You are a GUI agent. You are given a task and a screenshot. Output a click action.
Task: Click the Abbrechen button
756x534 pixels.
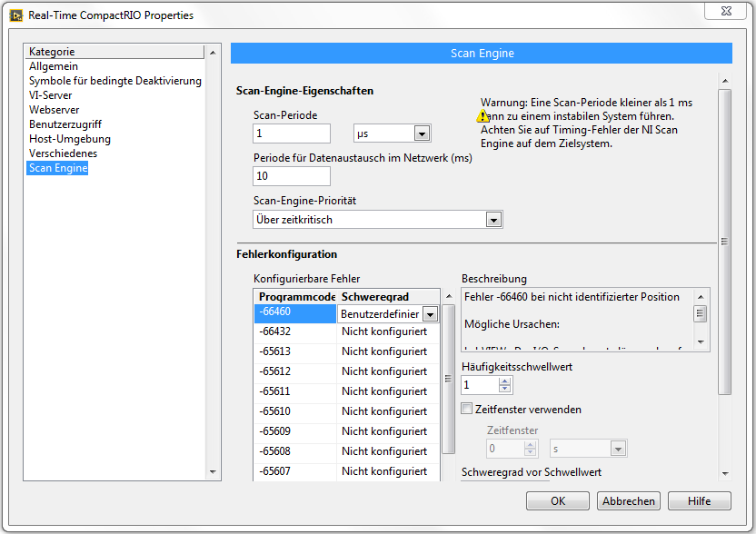[628, 501]
